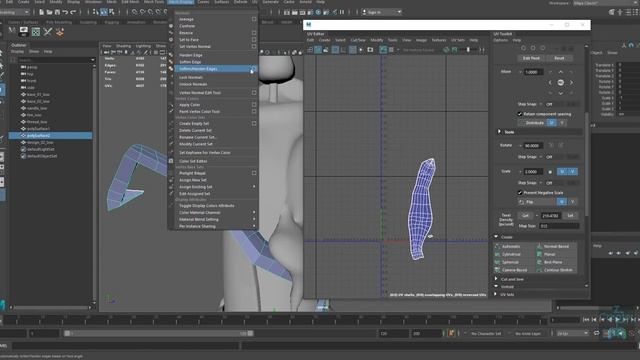The height and width of the screenshot is (360, 640).
Task: Select Unlock Normals menu entry
Action: [193, 84]
